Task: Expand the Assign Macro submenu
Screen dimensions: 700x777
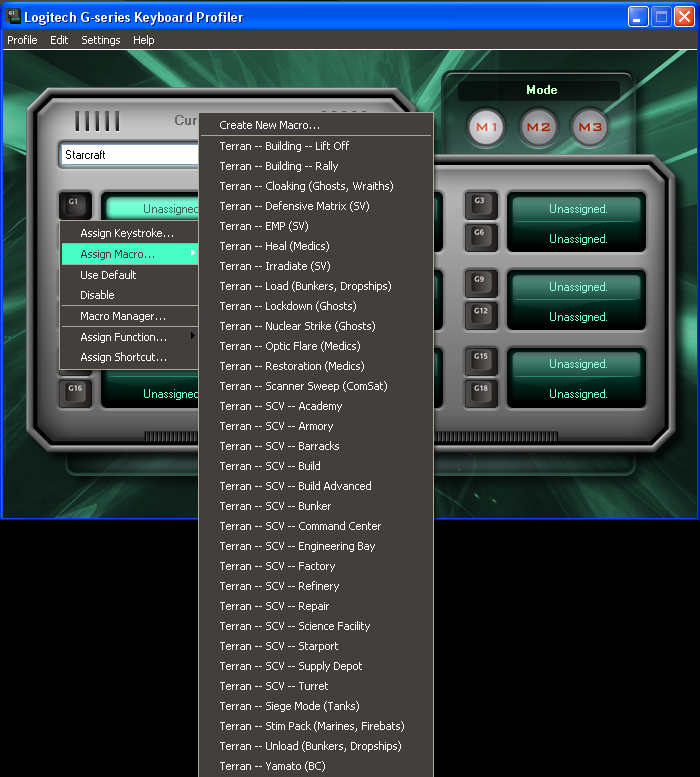Action: (x=130, y=255)
